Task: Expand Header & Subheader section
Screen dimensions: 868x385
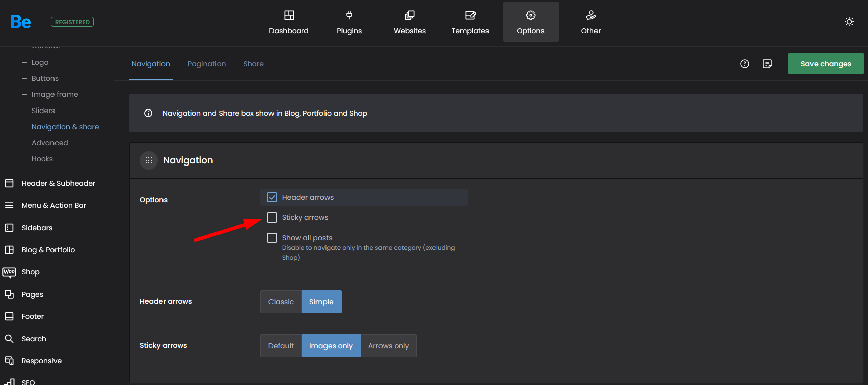Action: tap(59, 183)
